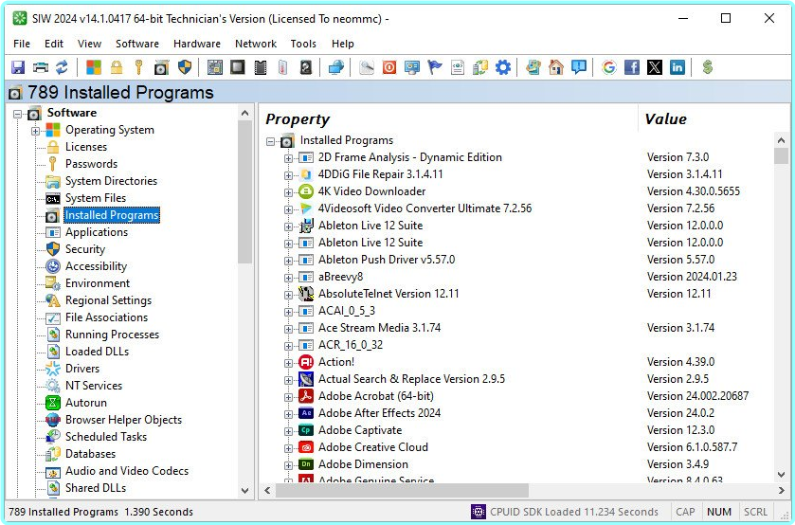Click the Refresh arrows toolbar icon
Image resolution: width=795 pixels, height=525 pixels.
click(62, 67)
